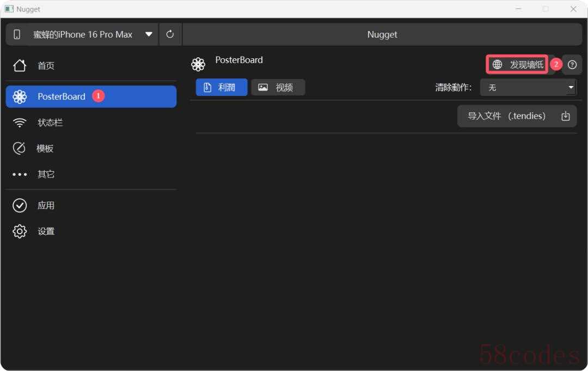The image size is (588, 371).
Task: Click the refresh device icon
Action: pos(170,34)
